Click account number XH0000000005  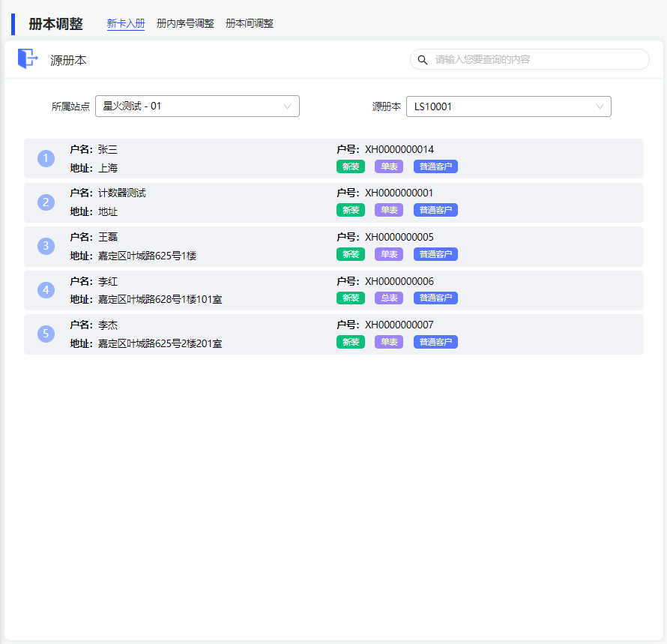[x=399, y=237]
